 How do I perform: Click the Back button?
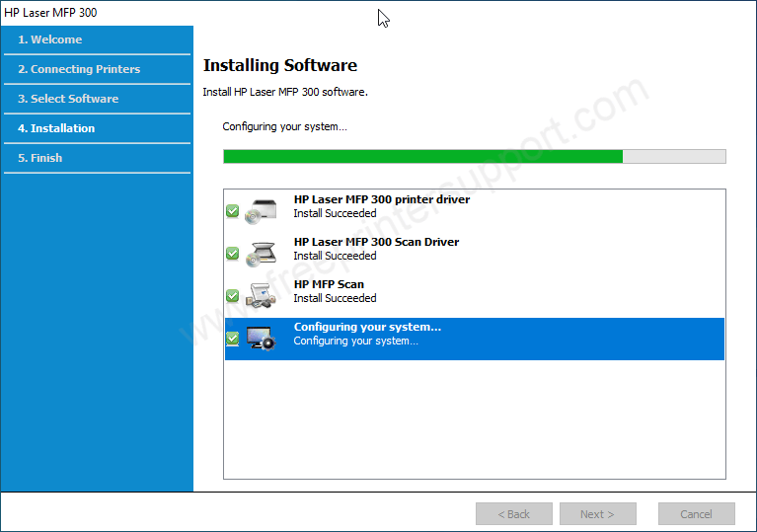[x=513, y=514]
